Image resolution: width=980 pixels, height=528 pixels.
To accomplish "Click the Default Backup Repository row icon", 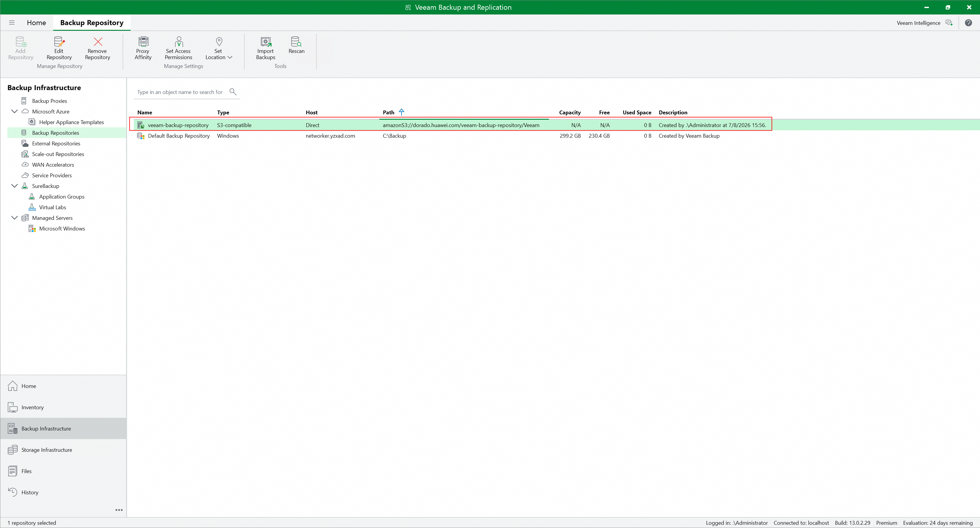I will 141,136.
